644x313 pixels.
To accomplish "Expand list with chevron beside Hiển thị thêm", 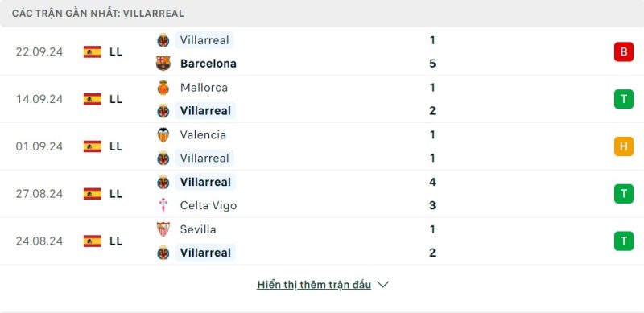I will coord(383,285).
